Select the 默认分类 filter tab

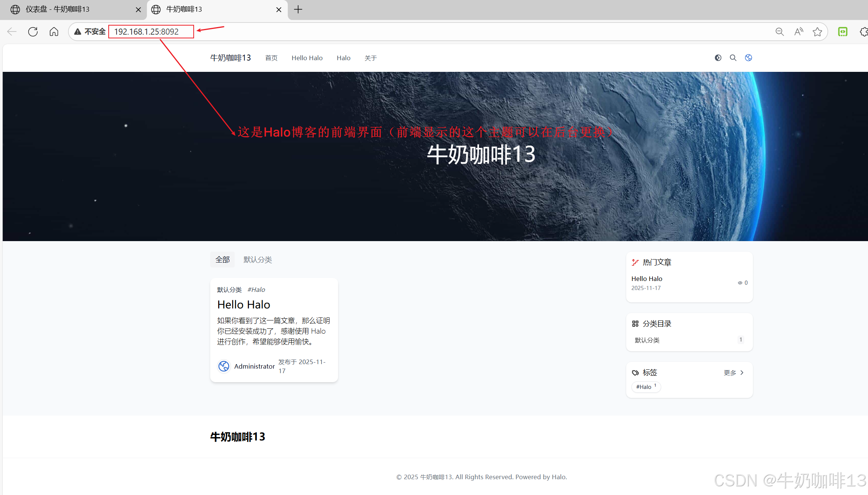click(258, 260)
